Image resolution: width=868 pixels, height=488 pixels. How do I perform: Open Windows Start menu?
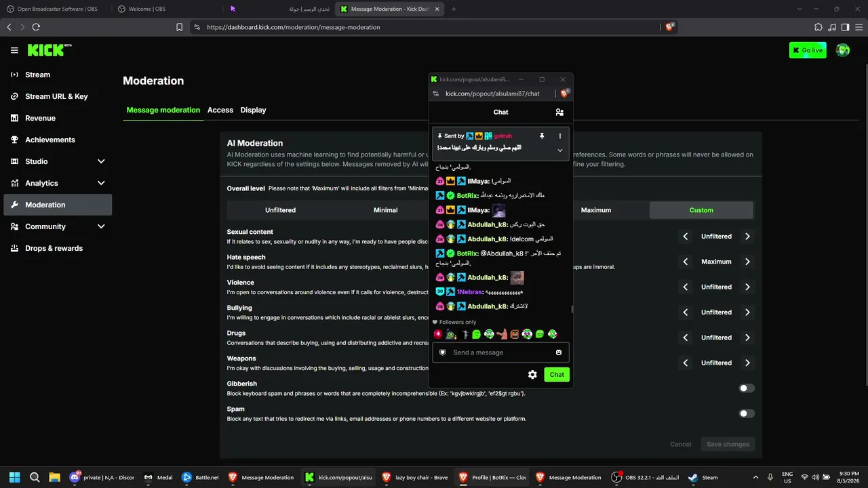pyautogui.click(x=15, y=477)
